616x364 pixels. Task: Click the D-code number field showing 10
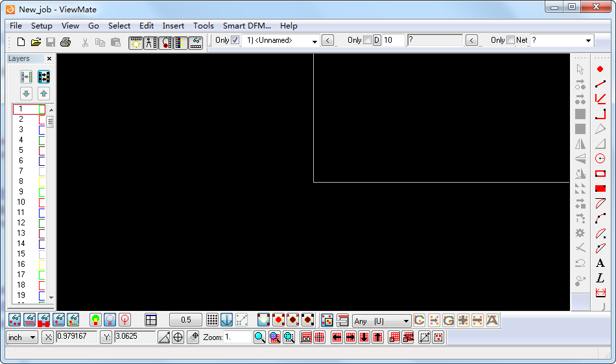coord(393,40)
